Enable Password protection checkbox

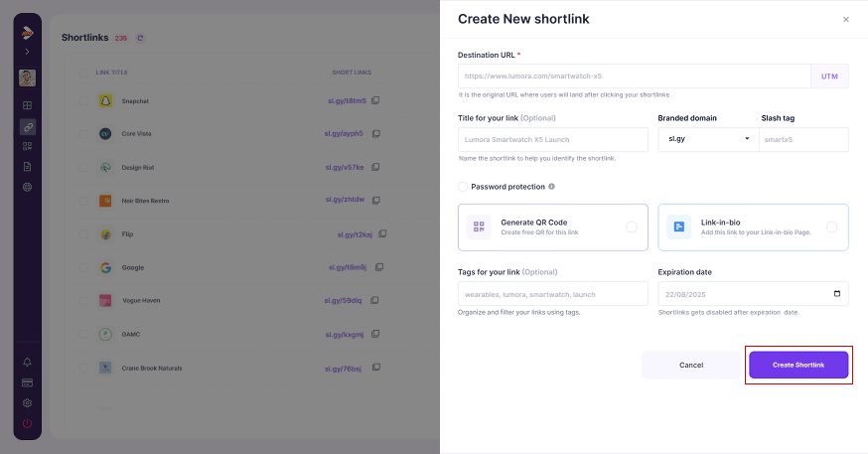(x=463, y=187)
